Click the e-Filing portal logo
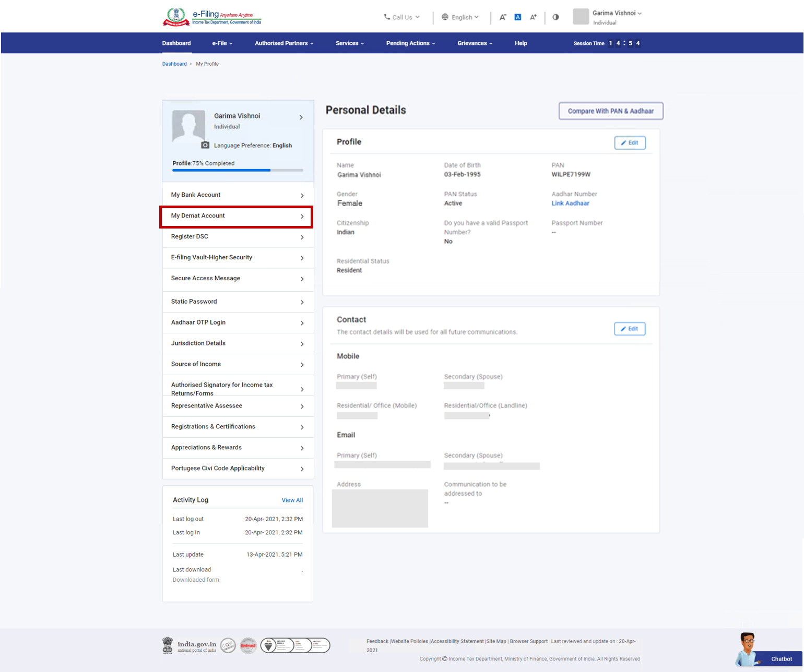The height and width of the screenshot is (672, 804). (212, 17)
